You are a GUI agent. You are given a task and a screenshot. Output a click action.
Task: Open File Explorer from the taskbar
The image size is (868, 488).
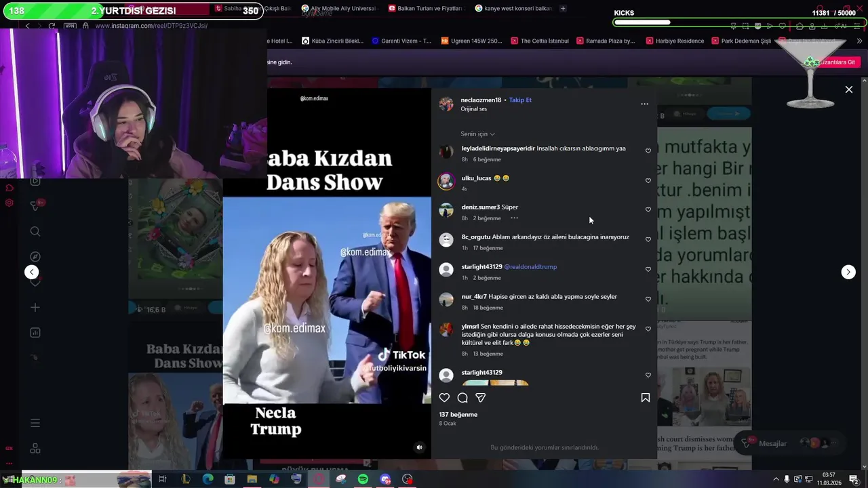(252, 479)
